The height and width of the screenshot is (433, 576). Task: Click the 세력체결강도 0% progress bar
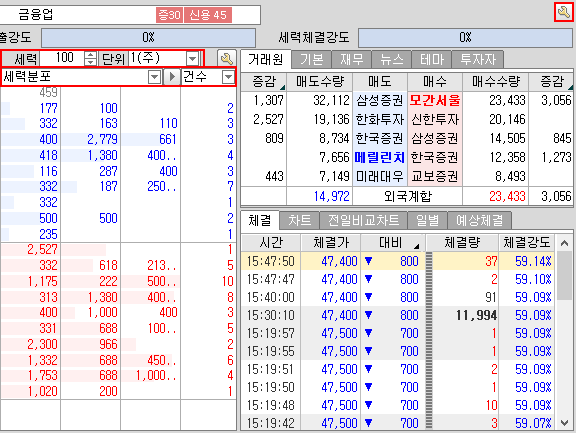pos(465,37)
